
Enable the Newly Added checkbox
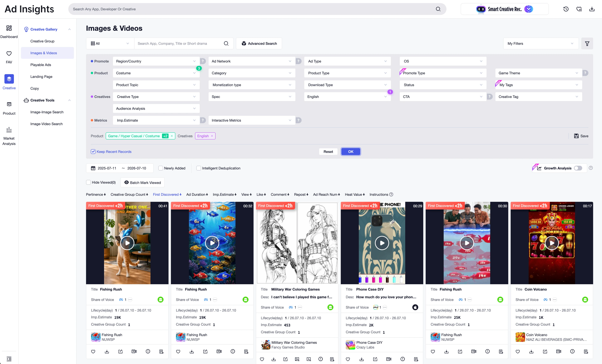(161, 168)
